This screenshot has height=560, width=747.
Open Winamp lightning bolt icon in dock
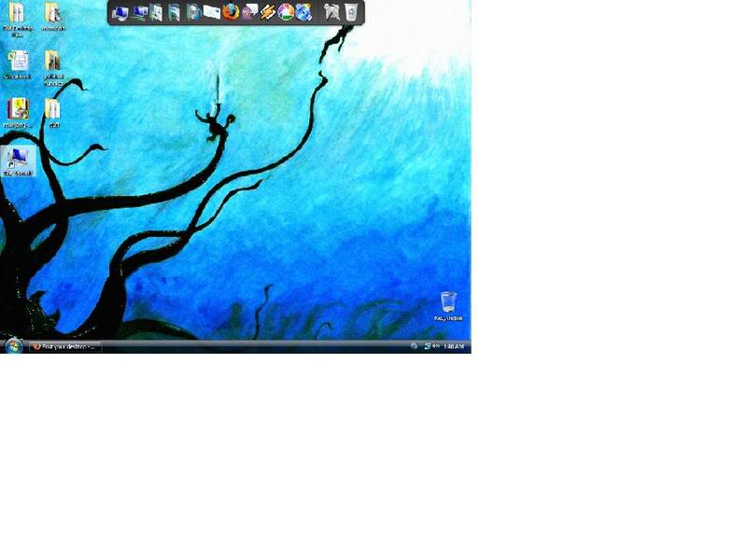[268, 12]
